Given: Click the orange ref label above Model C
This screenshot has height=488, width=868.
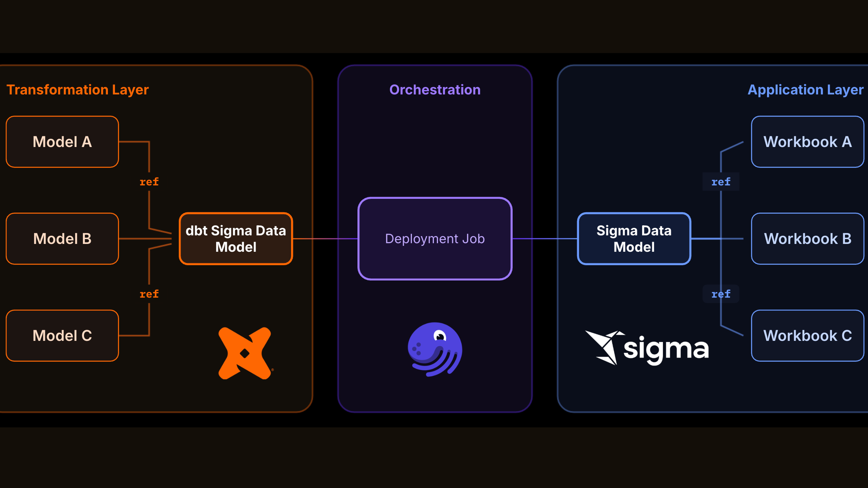Looking at the screenshot, I should click(149, 294).
